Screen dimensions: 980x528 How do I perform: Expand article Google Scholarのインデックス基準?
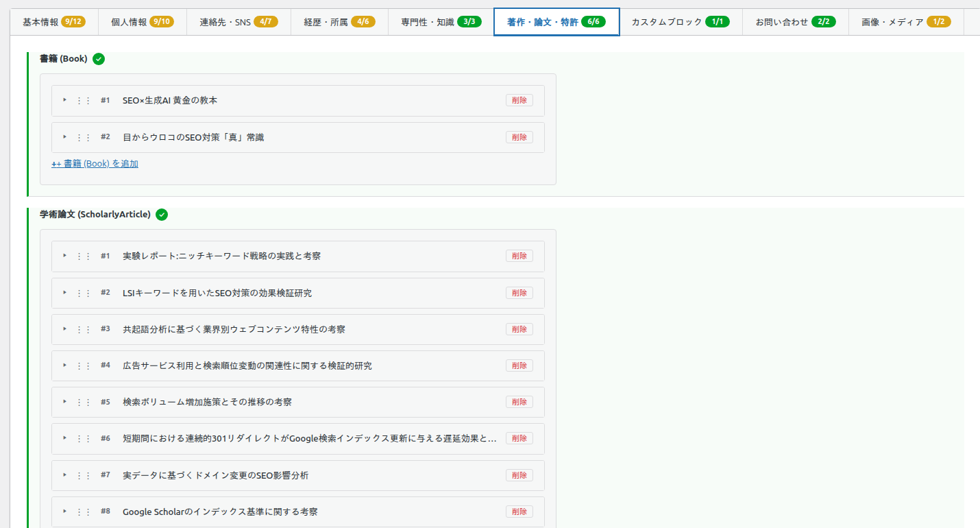pos(65,512)
